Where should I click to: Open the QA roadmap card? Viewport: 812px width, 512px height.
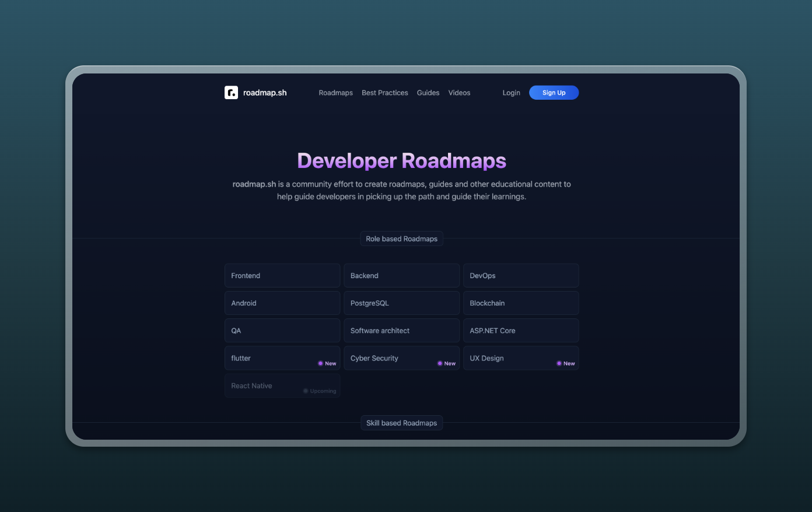pos(282,331)
